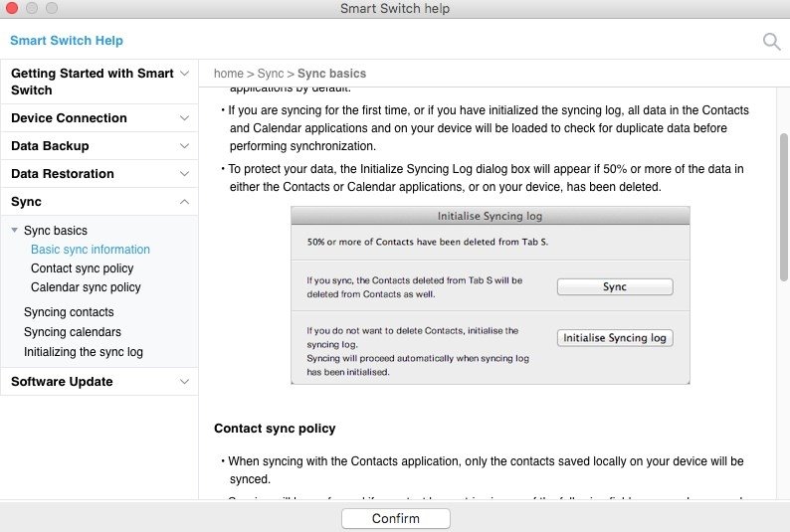Close the Smart Switch help window
790x532 pixels.
[x=12, y=8]
